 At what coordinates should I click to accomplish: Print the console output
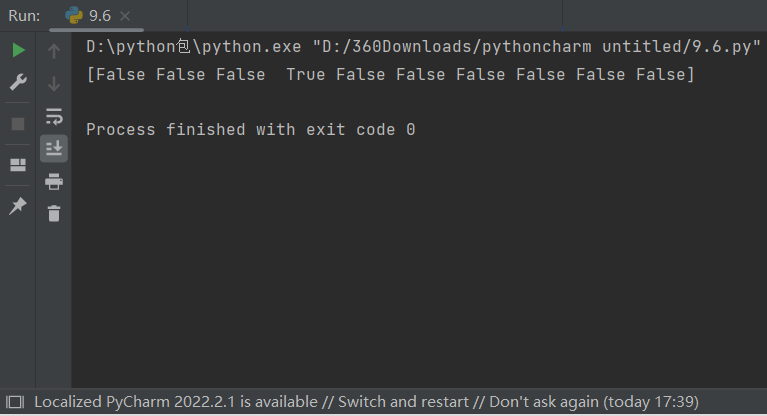[x=54, y=182]
